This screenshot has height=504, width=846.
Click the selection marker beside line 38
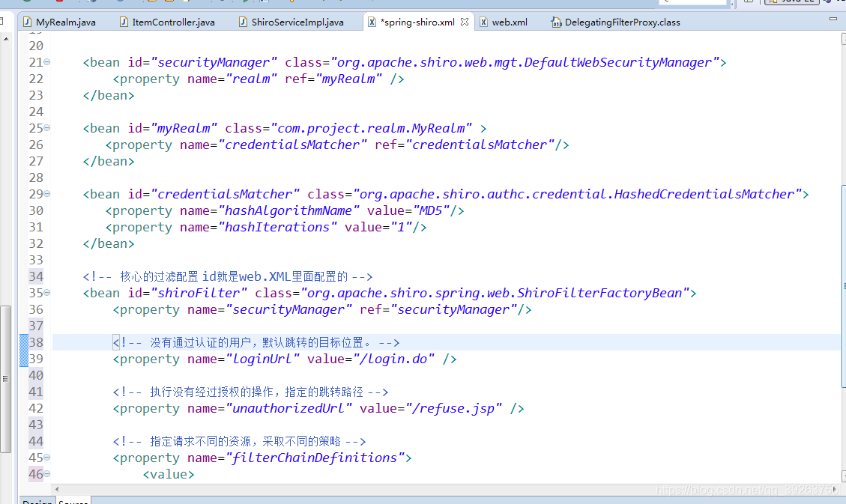(24, 350)
